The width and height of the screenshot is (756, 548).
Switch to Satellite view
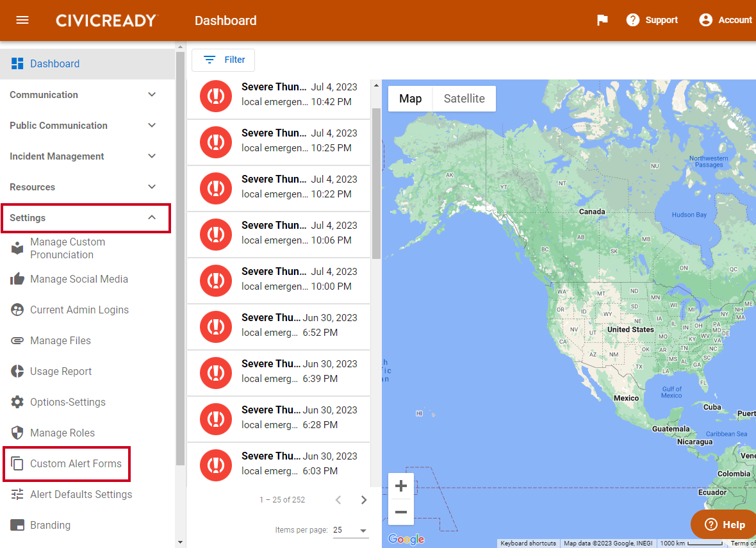[x=464, y=99]
